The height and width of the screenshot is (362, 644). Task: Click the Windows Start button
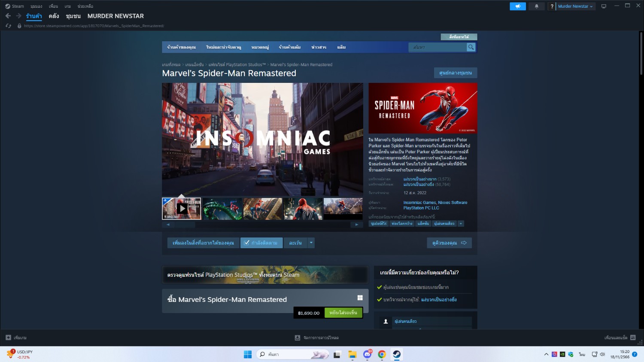point(248,354)
